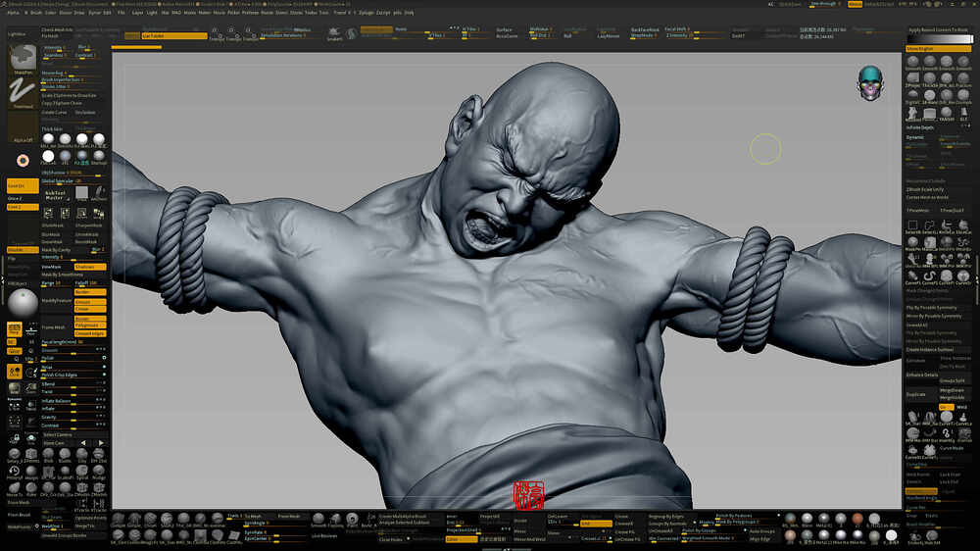The image size is (980, 551).
Task: Expand the bottom tray divider handle
Action: [x=507, y=549]
